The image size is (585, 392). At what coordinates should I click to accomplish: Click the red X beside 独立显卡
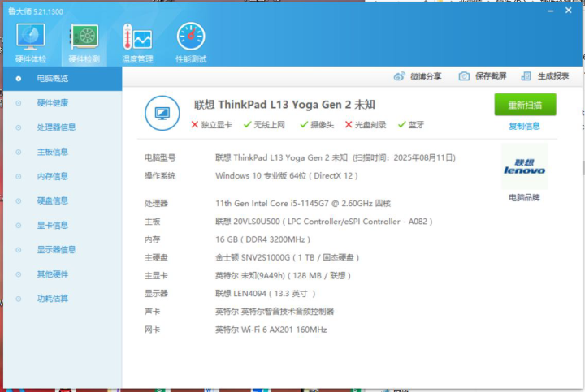(x=194, y=124)
